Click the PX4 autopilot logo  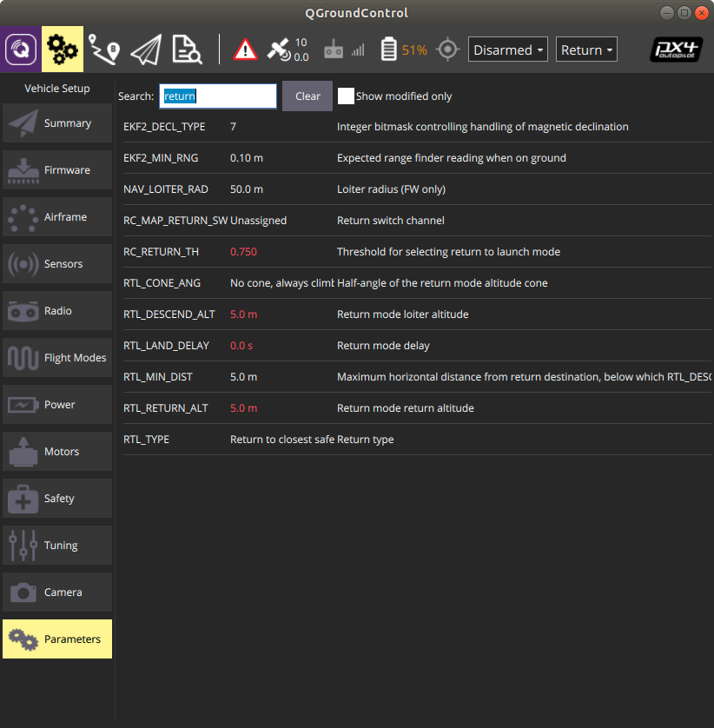tap(676, 50)
